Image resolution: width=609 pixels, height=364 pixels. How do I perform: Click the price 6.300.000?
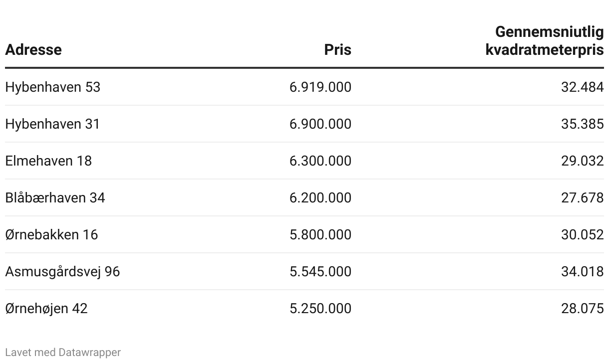[x=320, y=161]
